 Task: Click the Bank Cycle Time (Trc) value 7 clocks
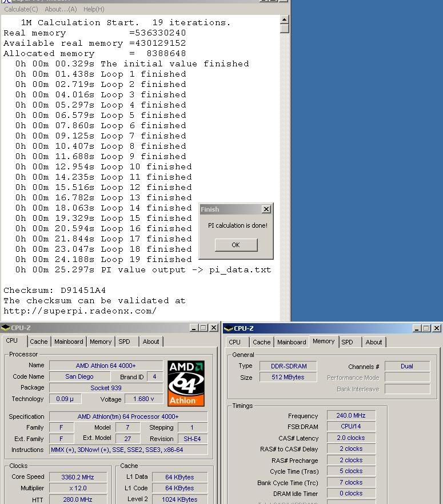[x=351, y=482]
